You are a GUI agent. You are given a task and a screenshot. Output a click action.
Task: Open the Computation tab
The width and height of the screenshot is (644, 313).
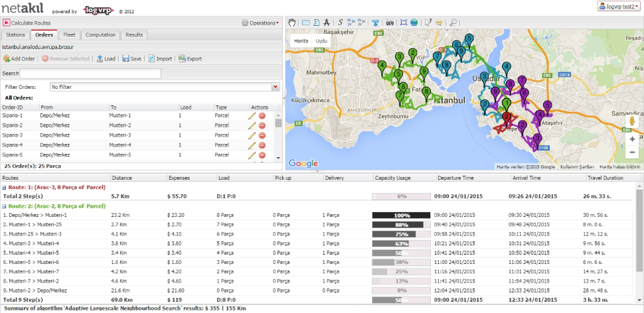[x=100, y=34]
